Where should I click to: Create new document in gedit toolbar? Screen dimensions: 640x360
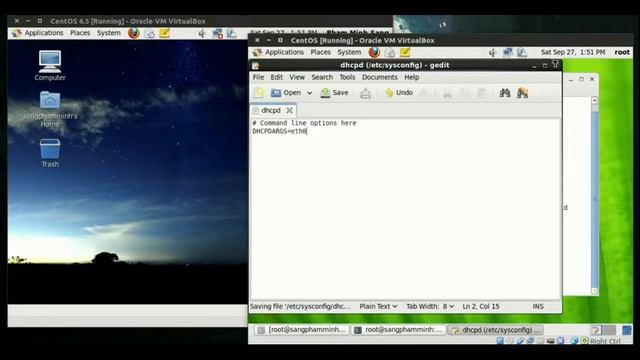[259, 93]
